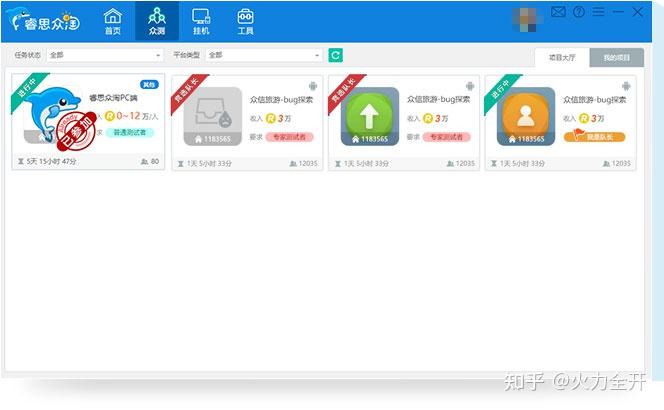Click the 睿思众淘 logo in top-left
664x410 pixels.
tap(46, 19)
